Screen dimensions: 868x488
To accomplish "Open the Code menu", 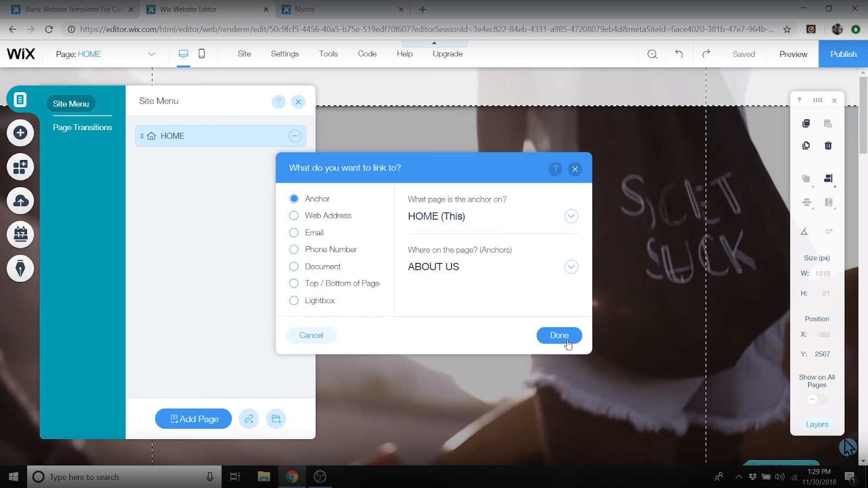I will 367,54.
